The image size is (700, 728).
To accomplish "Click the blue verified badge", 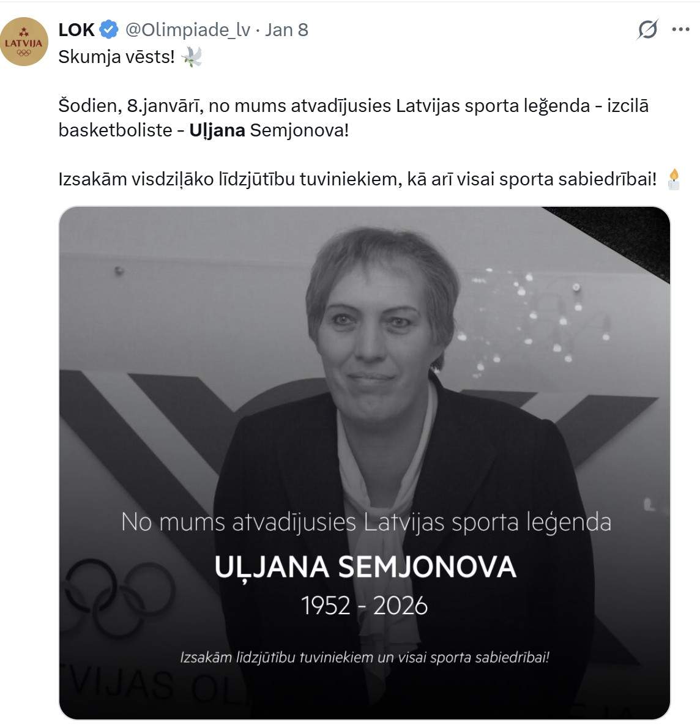I will pos(109,30).
